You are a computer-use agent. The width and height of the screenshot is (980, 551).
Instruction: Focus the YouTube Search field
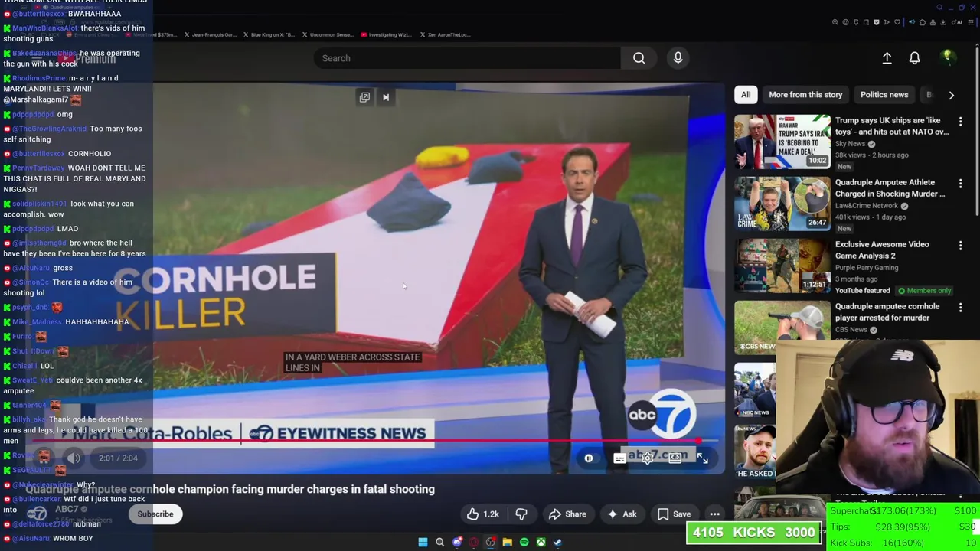coord(467,58)
